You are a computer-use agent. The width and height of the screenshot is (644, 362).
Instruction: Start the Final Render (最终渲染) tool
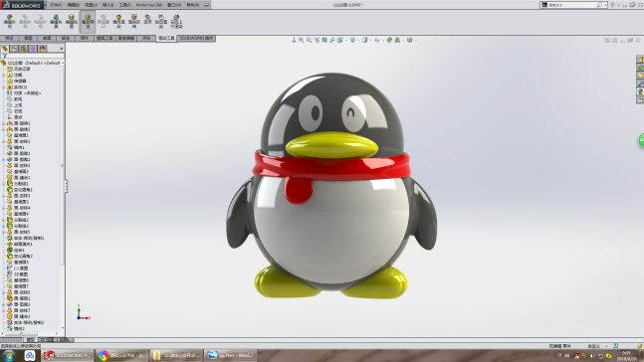coord(118,21)
